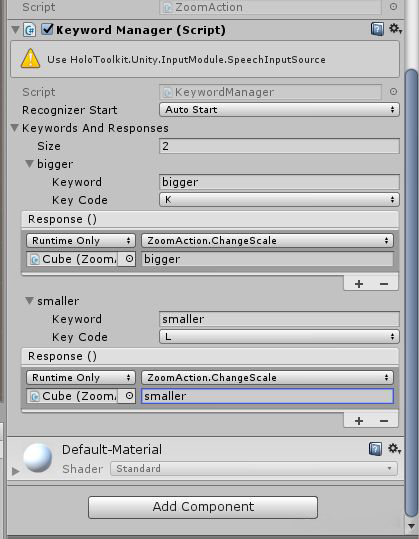The image size is (419, 539).
Task: Open Default-Material gear settings menu
Action: click(394, 449)
